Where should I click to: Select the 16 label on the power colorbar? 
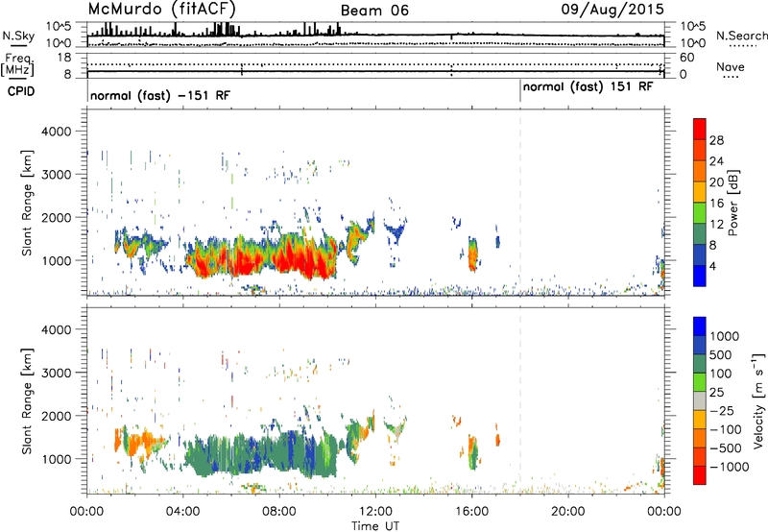pos(716,204)
